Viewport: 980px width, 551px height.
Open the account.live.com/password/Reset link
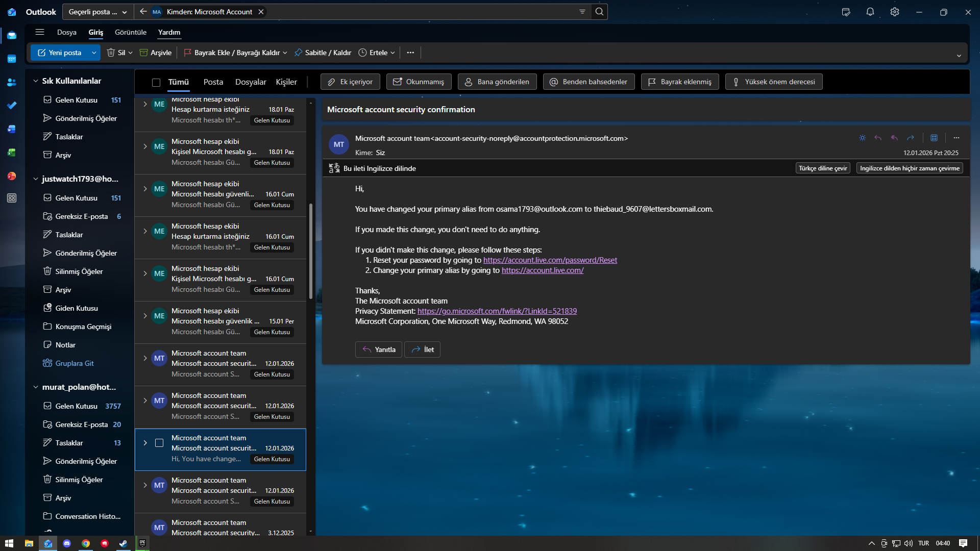coord(550,260)
